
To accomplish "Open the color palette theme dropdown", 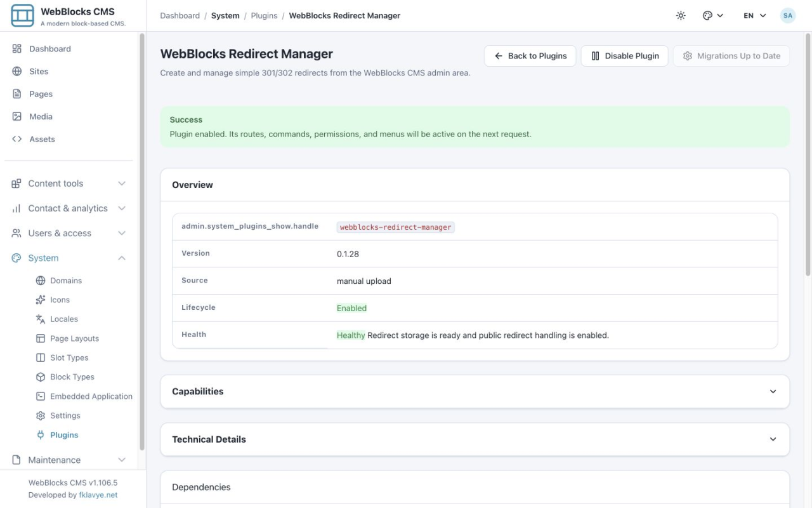I will point(713,15).
